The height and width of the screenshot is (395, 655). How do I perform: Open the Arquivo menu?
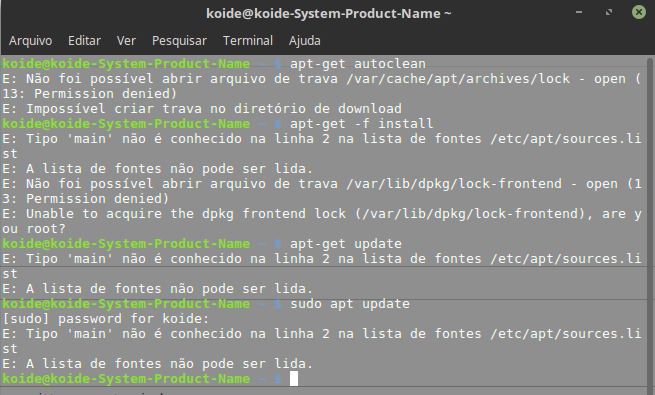click(x=30, y=41)
